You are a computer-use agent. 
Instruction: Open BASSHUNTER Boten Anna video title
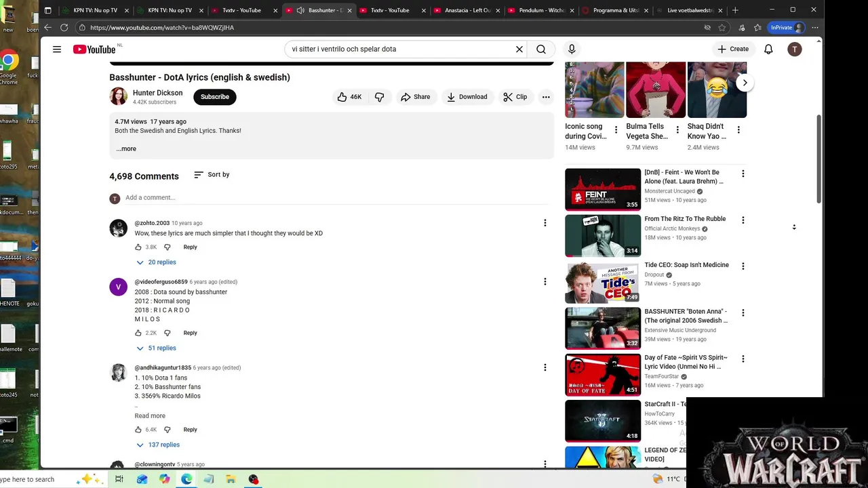(686, 316)
